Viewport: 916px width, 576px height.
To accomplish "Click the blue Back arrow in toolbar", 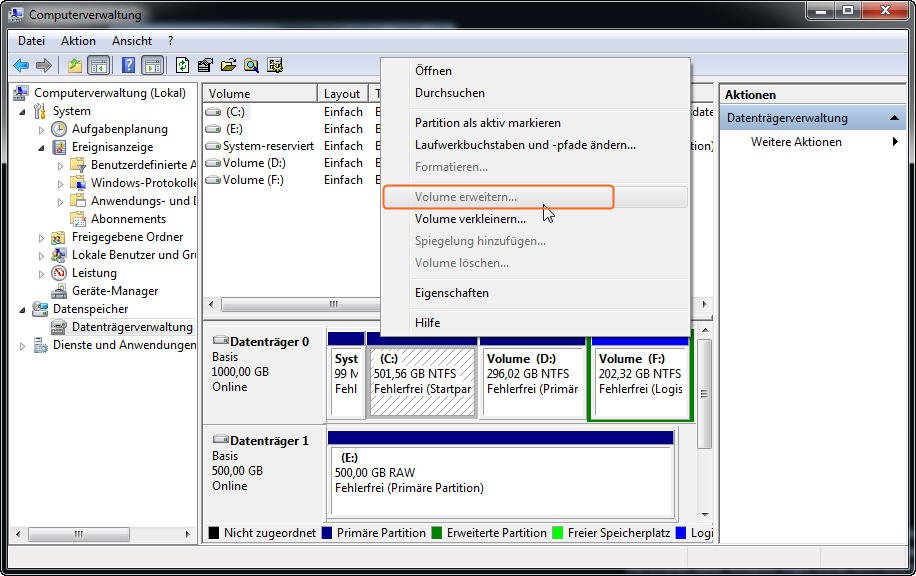I will point(21,65).
